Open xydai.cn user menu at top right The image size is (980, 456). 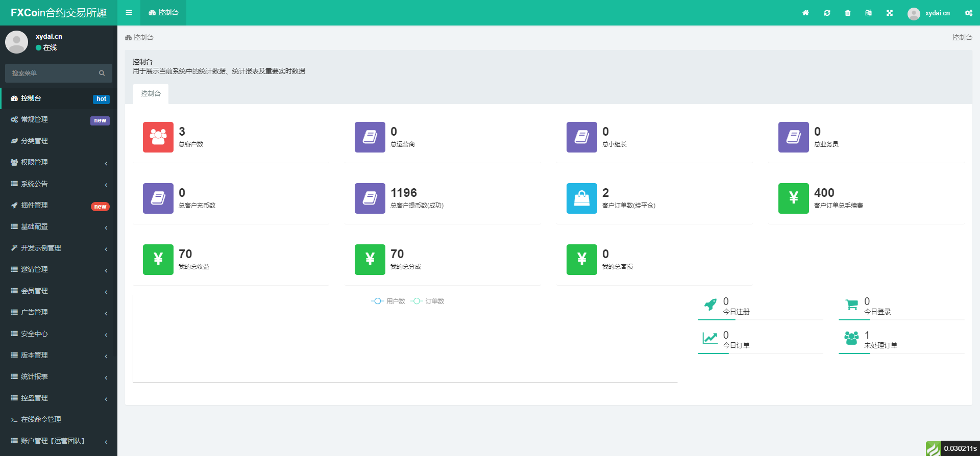tap(929, 13)
